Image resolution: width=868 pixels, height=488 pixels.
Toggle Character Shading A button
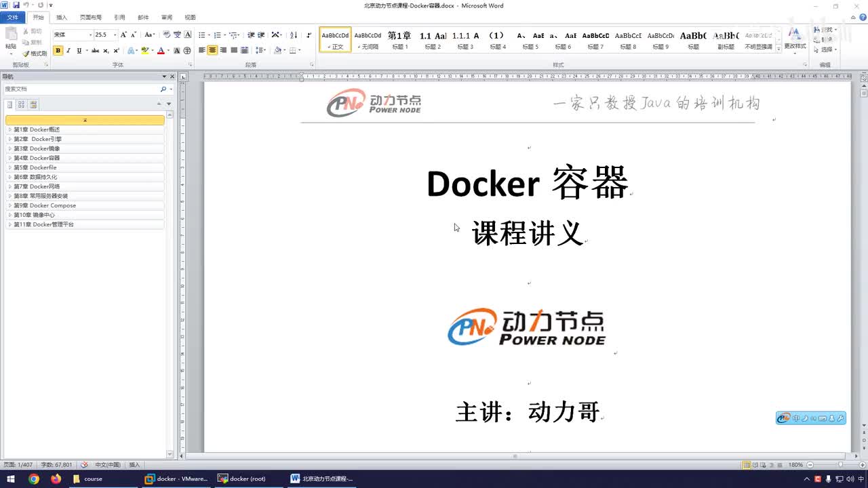point(177,51)
